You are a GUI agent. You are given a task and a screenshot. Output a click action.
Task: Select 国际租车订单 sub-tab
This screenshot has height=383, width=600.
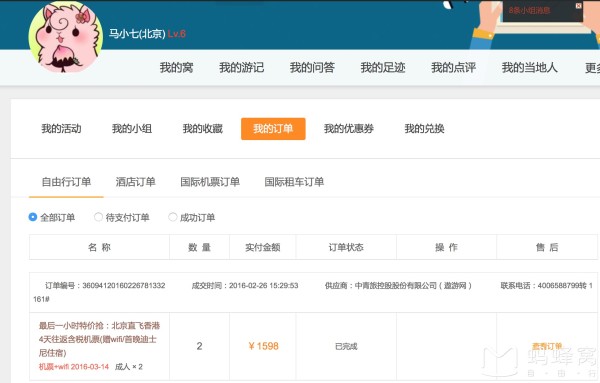(294, 182)
